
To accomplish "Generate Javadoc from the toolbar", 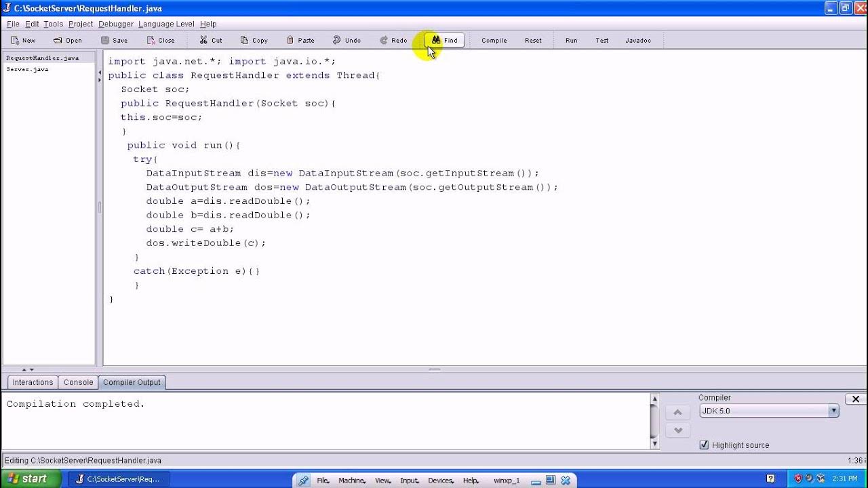I will point(638,41).
